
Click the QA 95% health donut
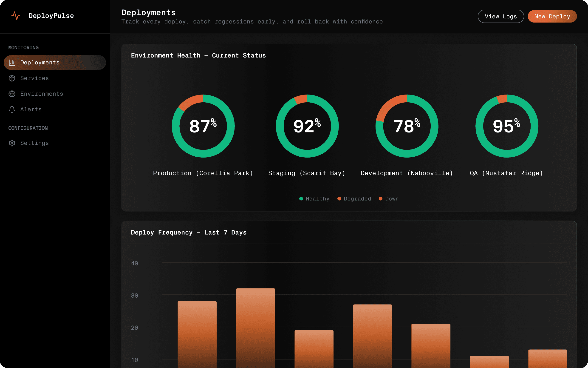[x=507, y=126]
